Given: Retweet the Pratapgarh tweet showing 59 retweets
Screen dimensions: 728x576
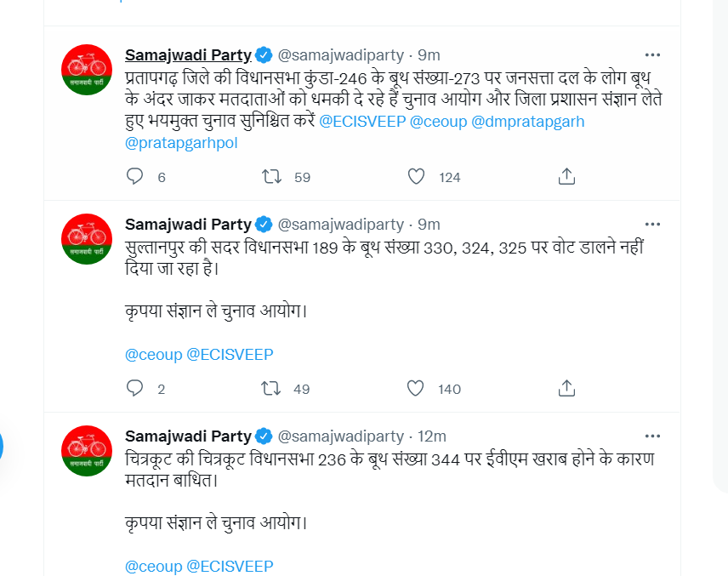Looking at the screenshot, I should [272, 176].
